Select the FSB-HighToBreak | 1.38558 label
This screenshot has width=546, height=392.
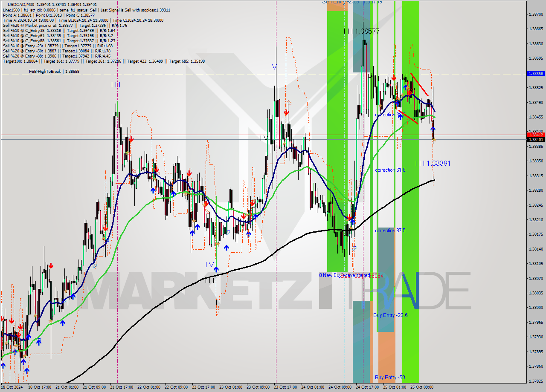54,72
